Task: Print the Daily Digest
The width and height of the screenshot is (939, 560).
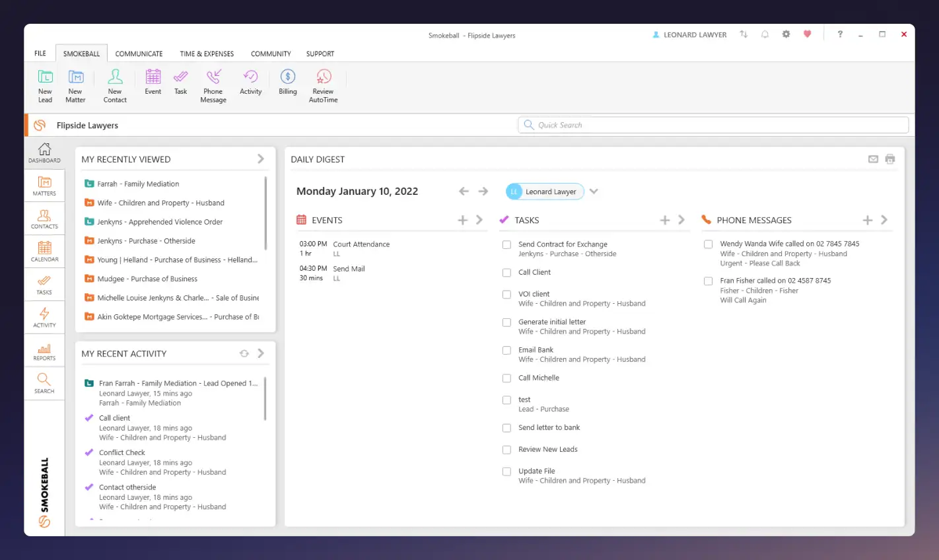Action: [x=890, y=158]
